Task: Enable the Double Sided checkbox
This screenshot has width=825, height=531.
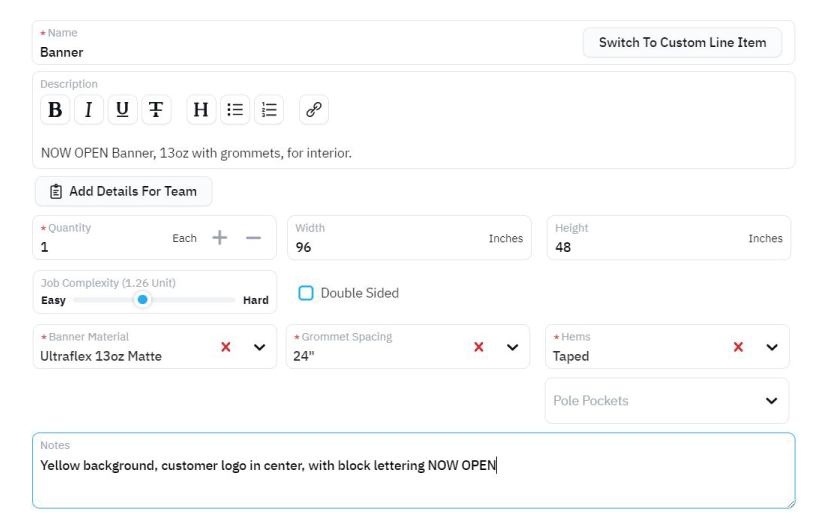Action: [x=306, y=293]
